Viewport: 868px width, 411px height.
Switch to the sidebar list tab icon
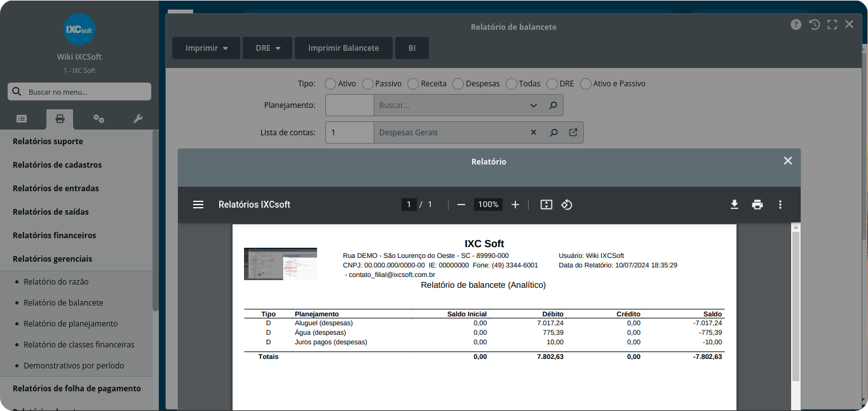22,119
